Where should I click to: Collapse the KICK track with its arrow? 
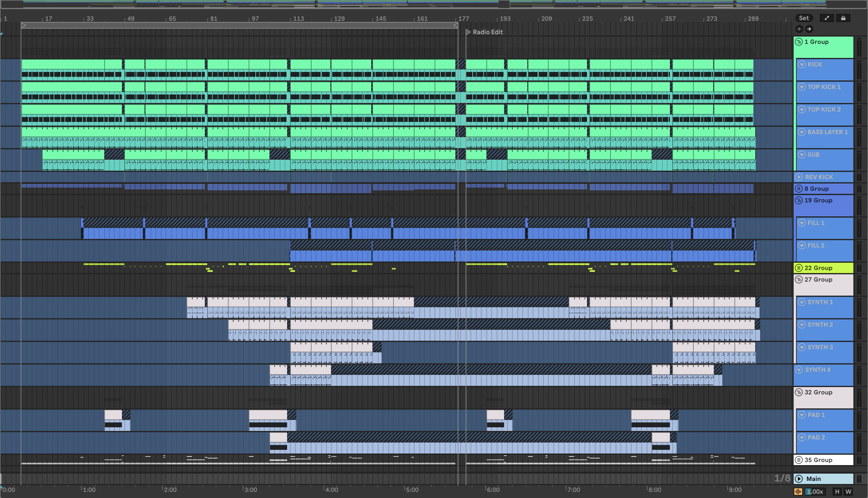tap(802, 64)
